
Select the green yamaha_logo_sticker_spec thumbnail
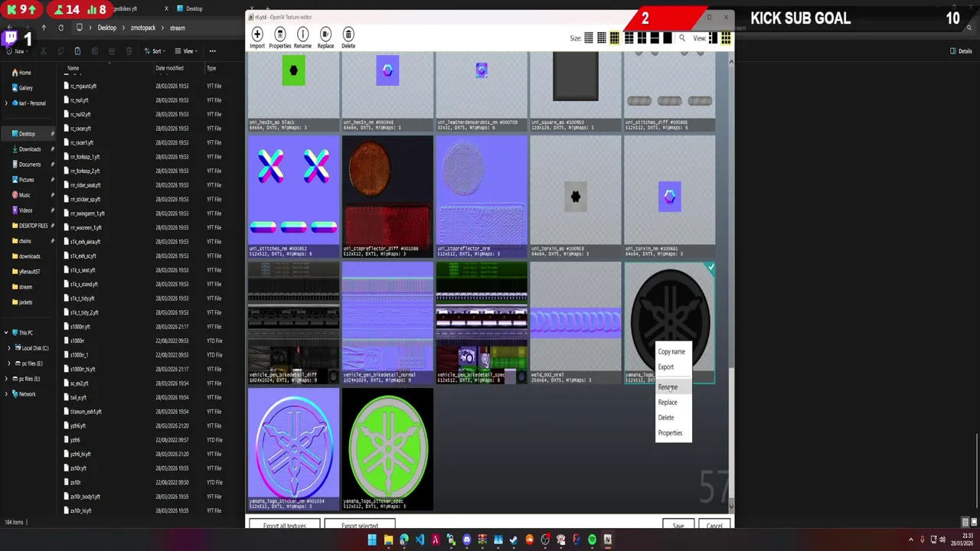387,449
